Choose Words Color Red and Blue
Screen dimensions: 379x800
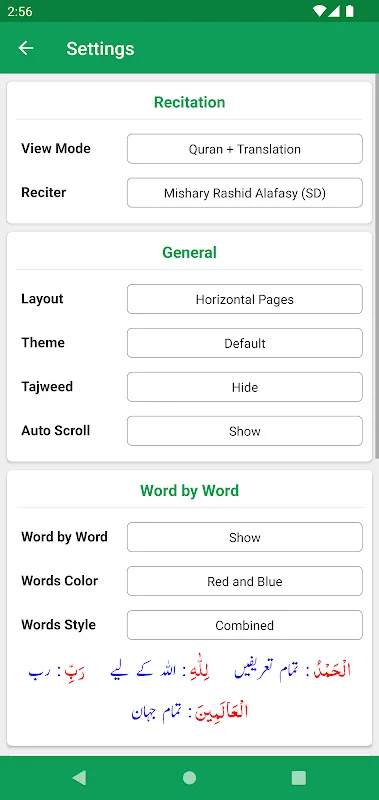[245, 581]
